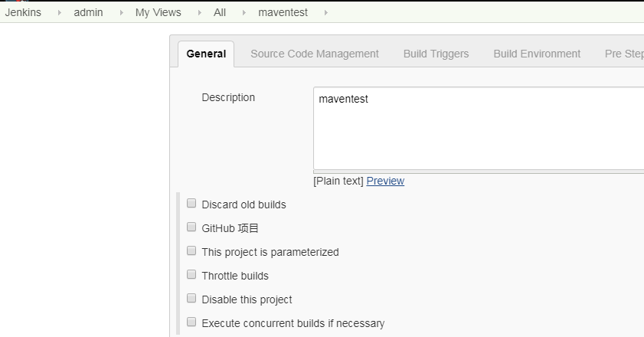Expand the breadcrumb arrow after Jenkins
644x337 pixels.
[x=59, y=12]
